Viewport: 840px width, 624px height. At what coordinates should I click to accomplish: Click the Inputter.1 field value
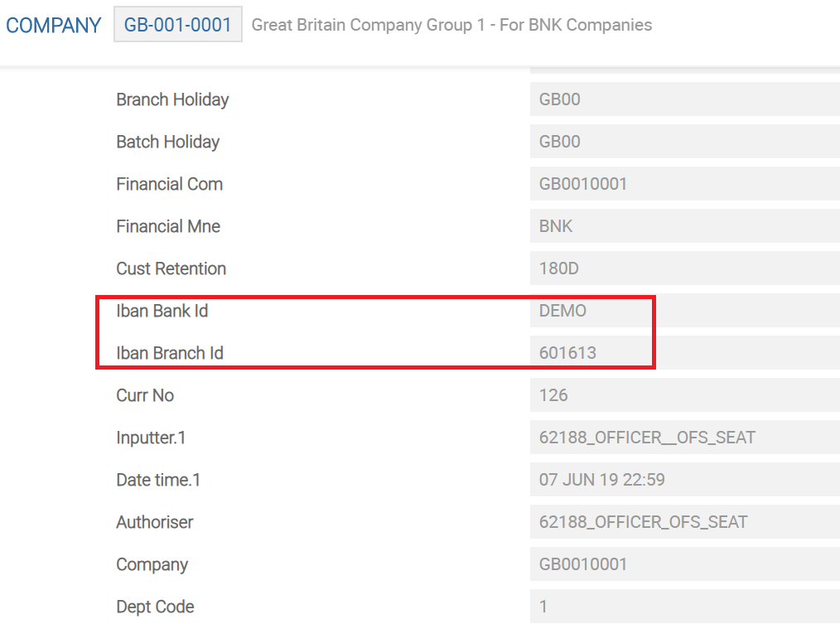684,438
